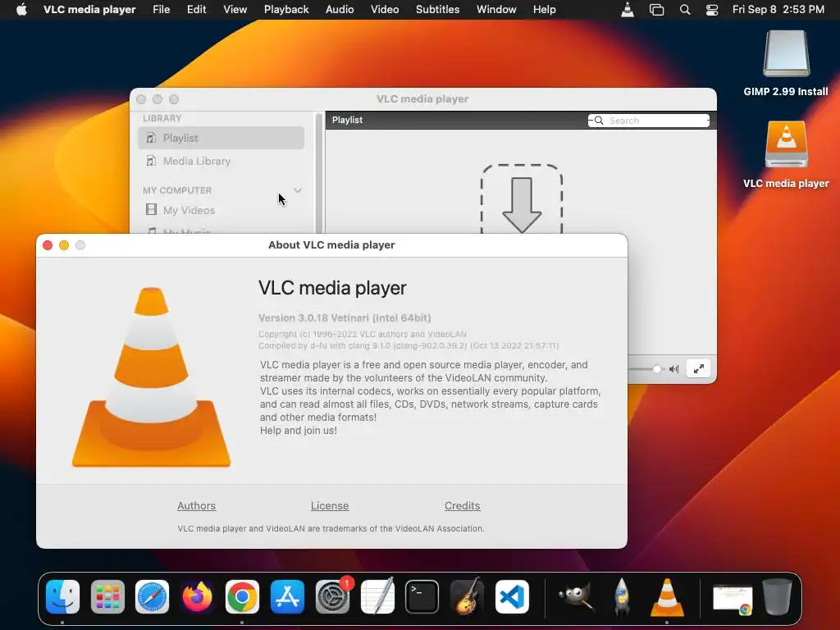Close the About VLC media player window
The height and width of the screenshot is (630, 840).
coord(48,245)
